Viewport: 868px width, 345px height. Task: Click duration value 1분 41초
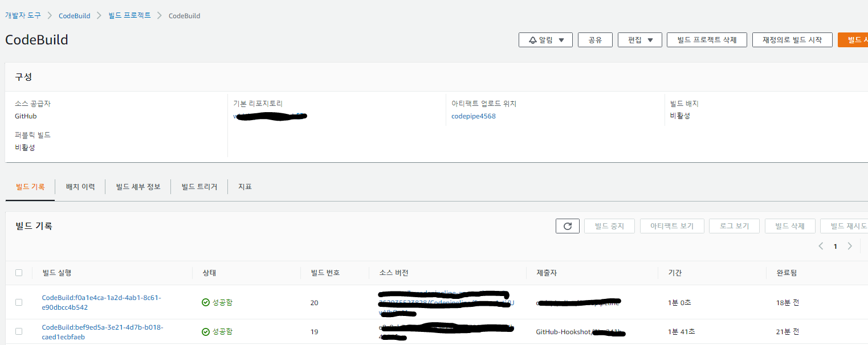(x=681, y=331)
